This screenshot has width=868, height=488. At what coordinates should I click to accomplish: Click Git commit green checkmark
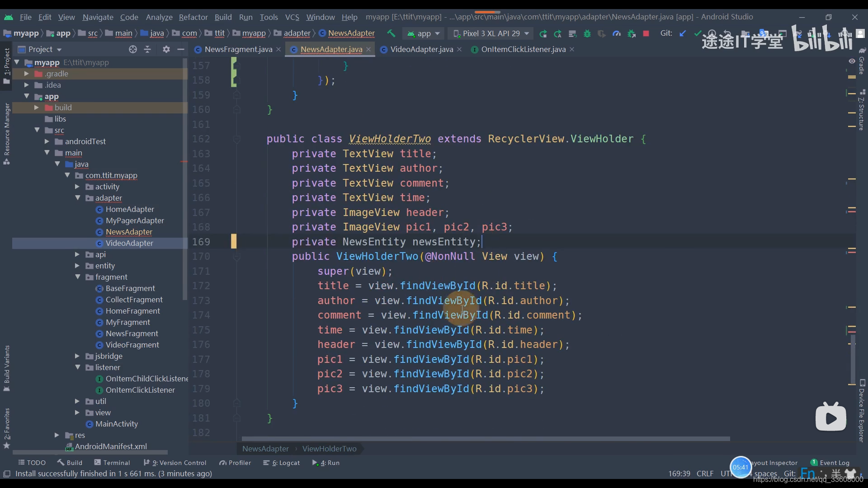coord(698,33)
